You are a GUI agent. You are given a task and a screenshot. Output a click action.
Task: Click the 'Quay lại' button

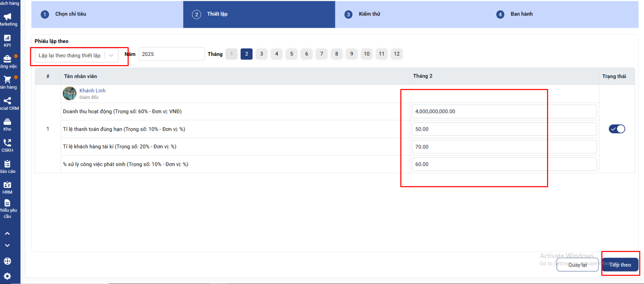(x=577, y=265)
